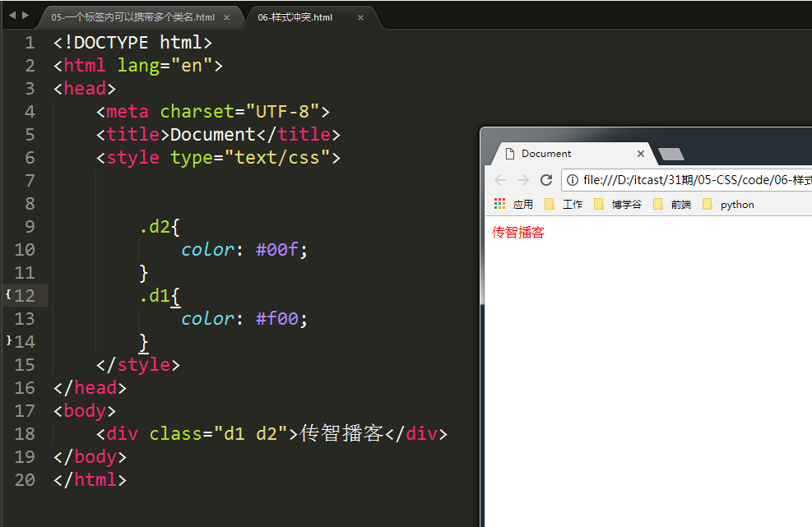Click the 传智播客 text in editor line 18
This screenshot has height=527, width=812.
click(x=341, y=433)
